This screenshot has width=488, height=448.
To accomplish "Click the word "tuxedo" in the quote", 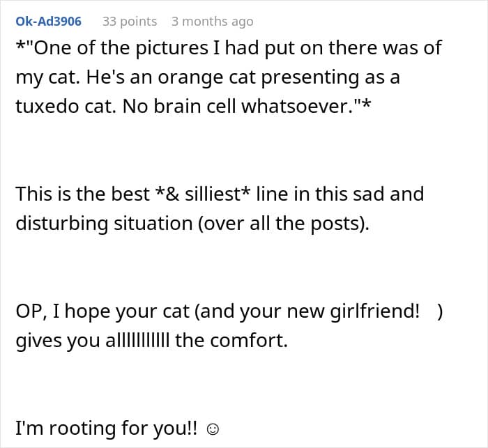I will [45, 107].
